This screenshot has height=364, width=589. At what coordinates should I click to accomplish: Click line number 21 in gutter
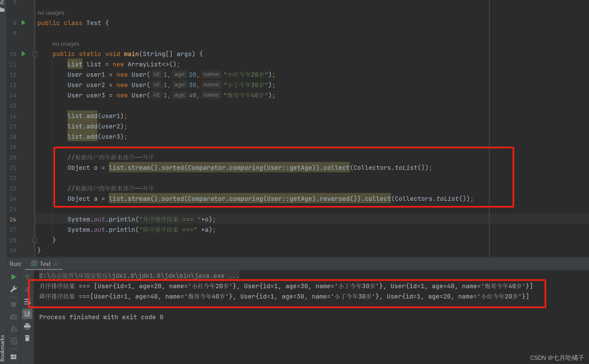13,168
